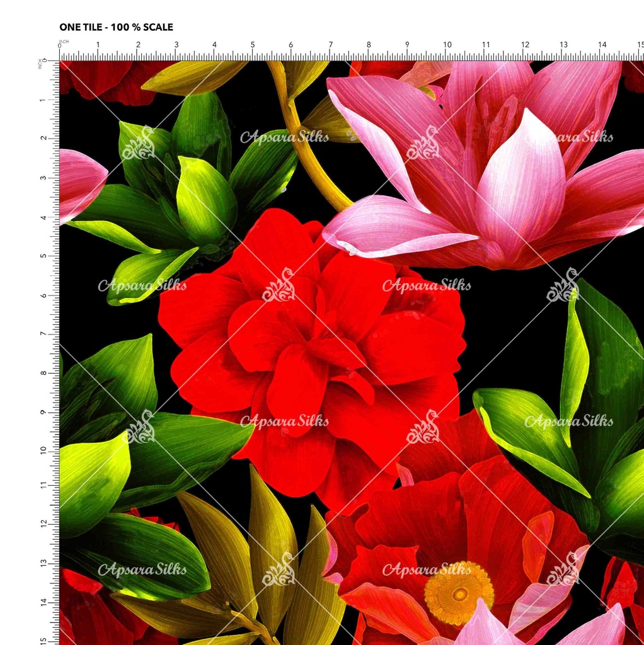Click the number 5 on the top ruler
Viewport: 644px width, 645px height.
(253, 45)
